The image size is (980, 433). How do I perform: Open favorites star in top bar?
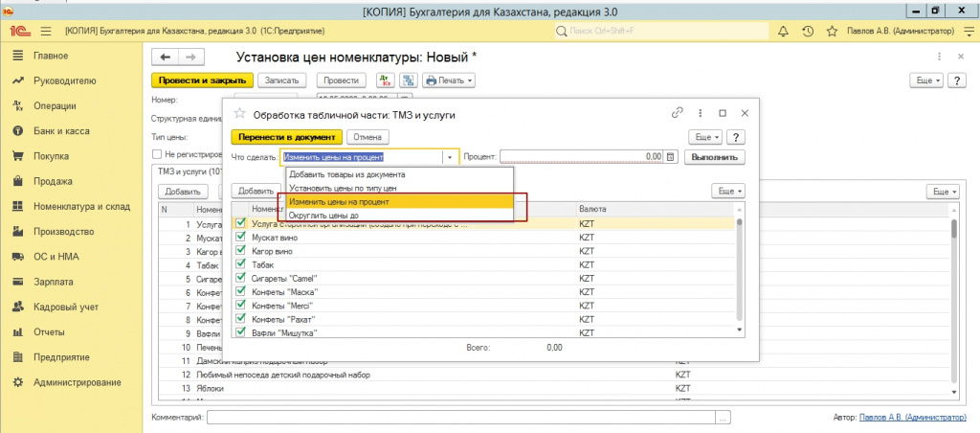click(x=832, y=32)
